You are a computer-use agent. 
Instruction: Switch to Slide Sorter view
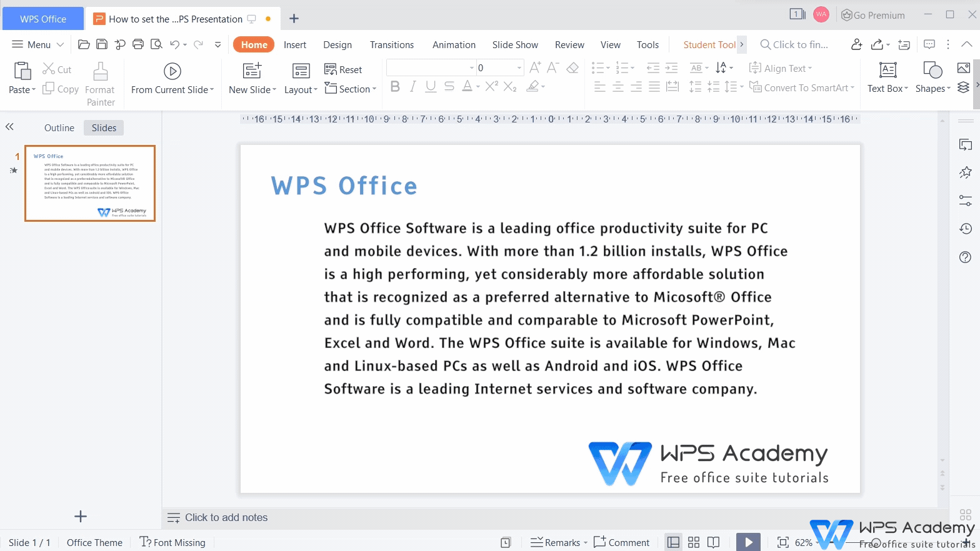[694, 542]
